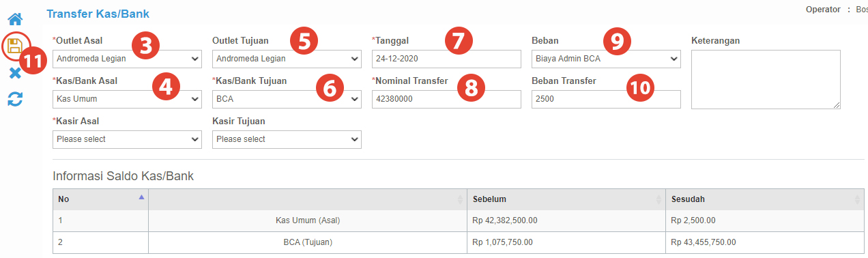This screenshot has width=868, height=258.
Task: Expand the Kas/Bank Asal dropdown
Action: click(x=127, y=99)
